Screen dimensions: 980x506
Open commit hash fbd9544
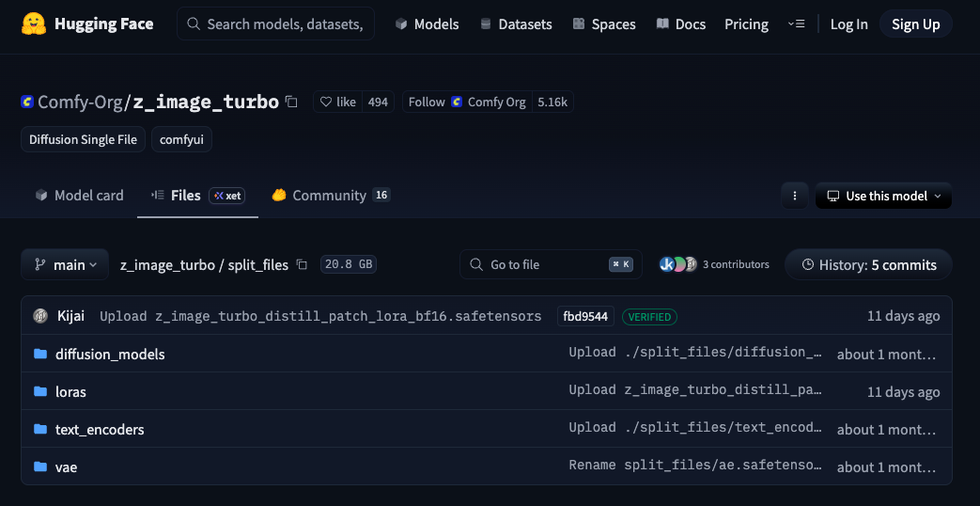coord(585,316)
